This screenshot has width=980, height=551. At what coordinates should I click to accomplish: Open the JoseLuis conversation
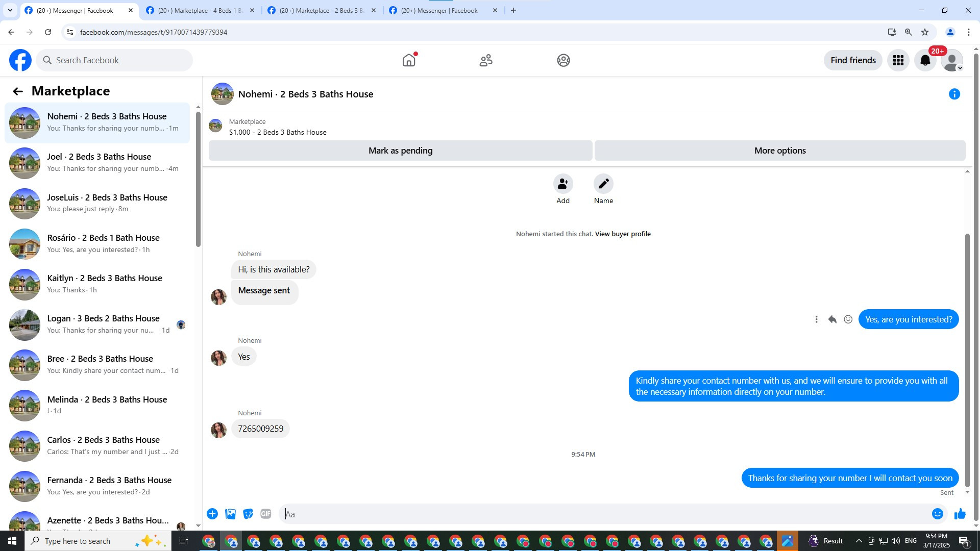pos(97,204)
